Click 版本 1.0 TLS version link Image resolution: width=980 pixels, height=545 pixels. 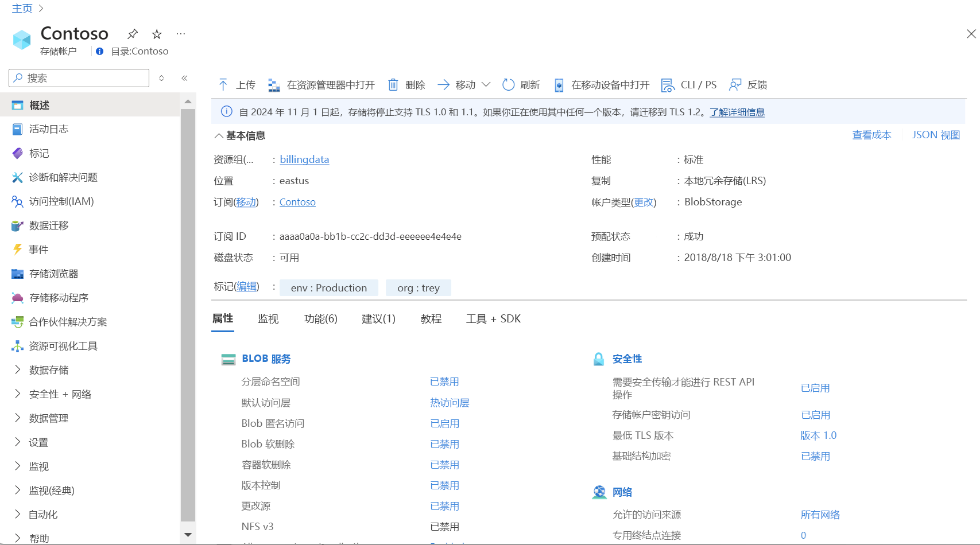pos(819,435)
